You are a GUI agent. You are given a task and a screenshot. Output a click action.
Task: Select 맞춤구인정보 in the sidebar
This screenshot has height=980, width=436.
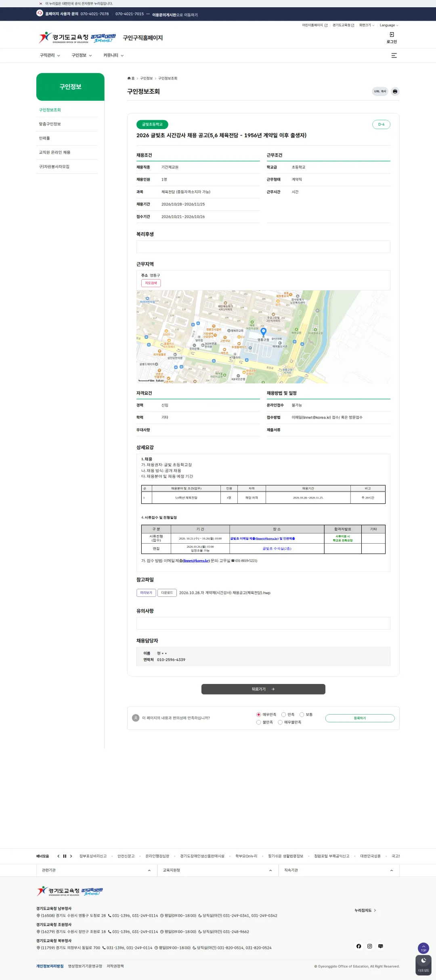(50, 124)
